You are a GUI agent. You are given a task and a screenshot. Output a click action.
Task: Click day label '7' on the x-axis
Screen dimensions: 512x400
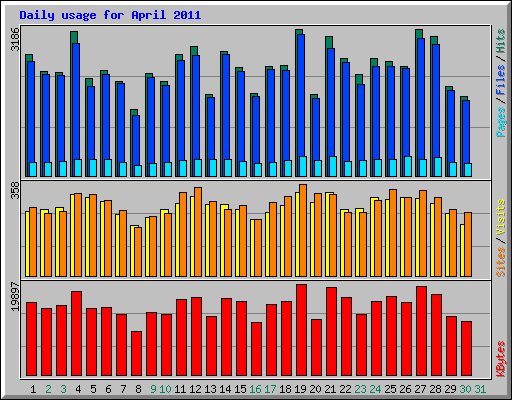coord(123,389)
